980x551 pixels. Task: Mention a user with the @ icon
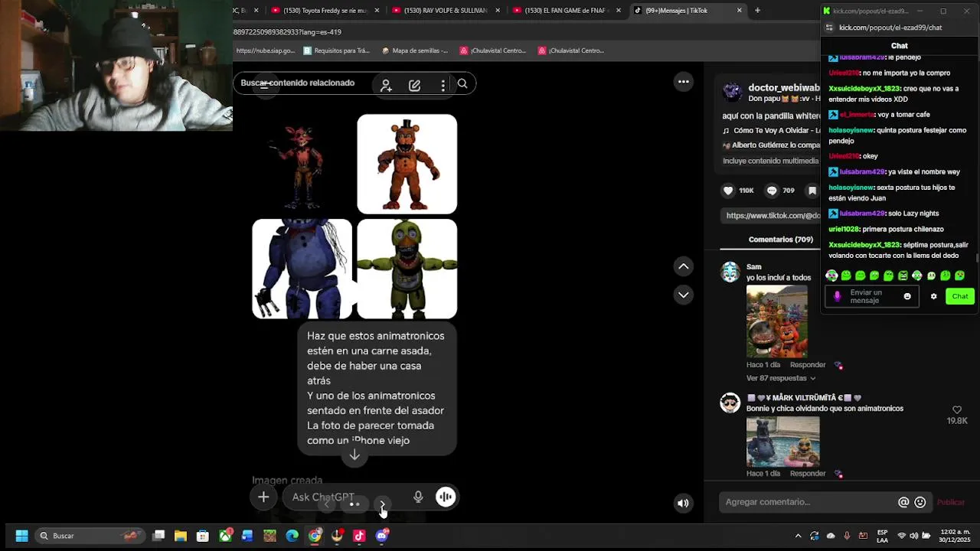(x=903, y=502)
